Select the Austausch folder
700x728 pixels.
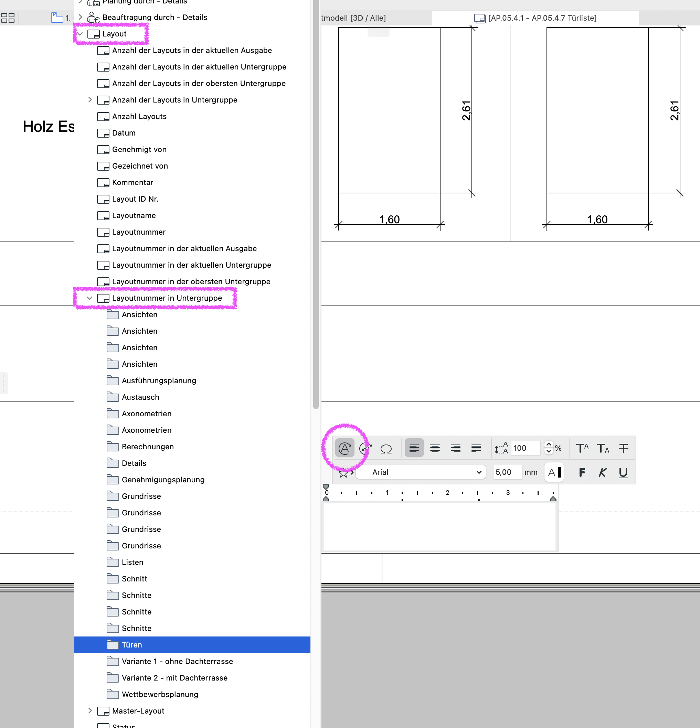pos(192,397)
